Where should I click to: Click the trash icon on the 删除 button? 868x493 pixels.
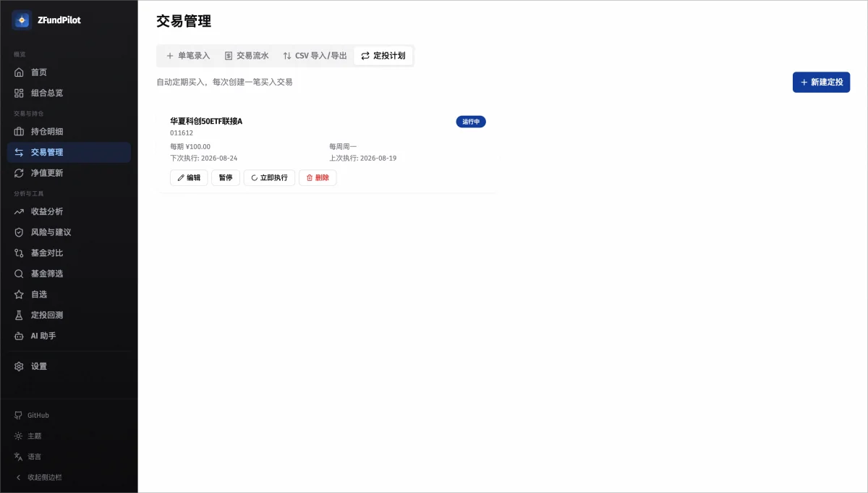[310, 177]
